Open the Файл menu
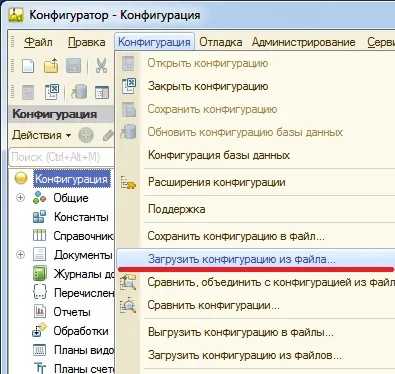The height and width of the screenshot is (374, 395). [x=38, y=42]
